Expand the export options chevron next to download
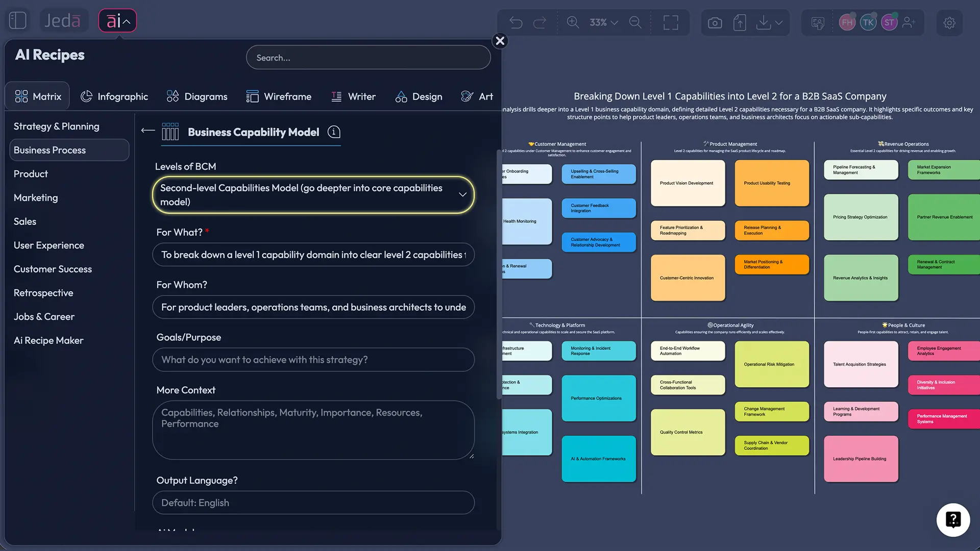Screen dimensions: 980x551 coord(778,22)
